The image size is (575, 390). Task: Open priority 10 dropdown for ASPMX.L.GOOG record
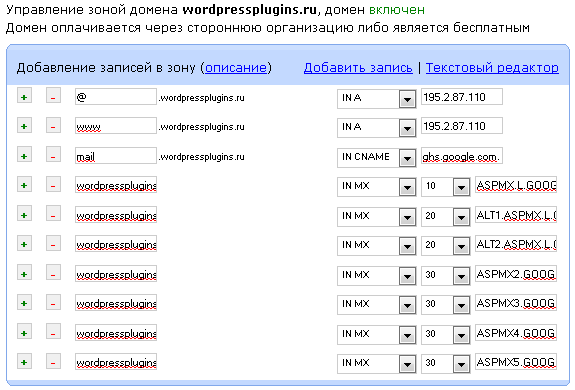tap(461, 187)
